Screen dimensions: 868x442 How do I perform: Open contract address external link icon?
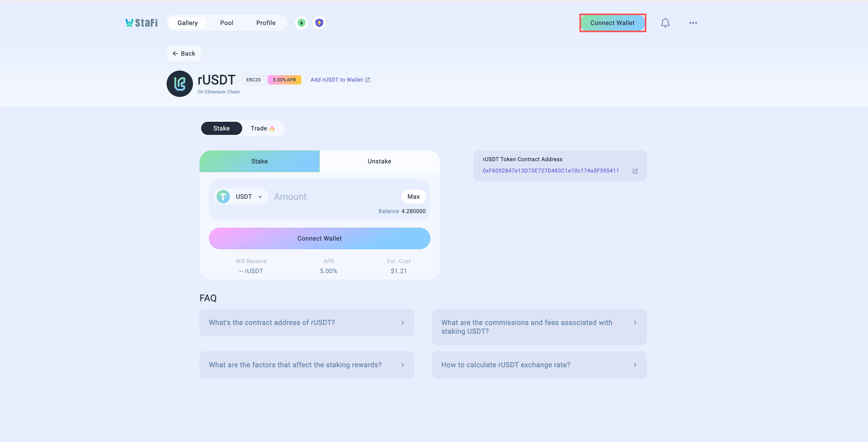(x=635, y=171)
